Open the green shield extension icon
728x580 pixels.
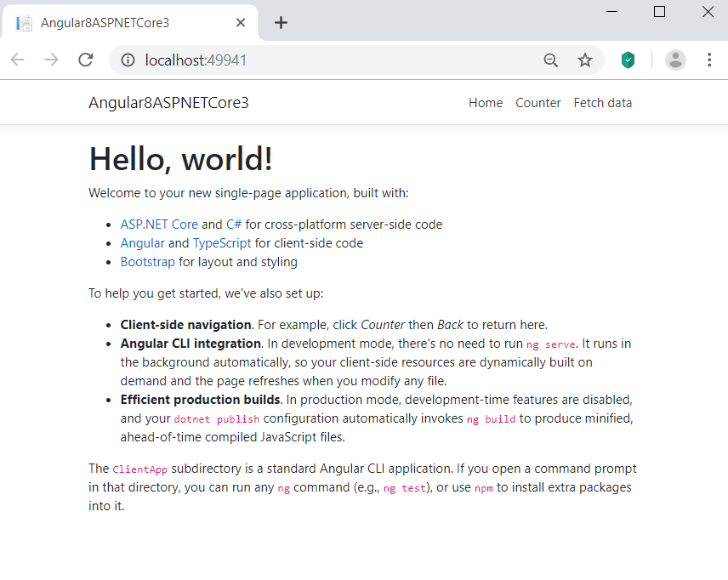(628, 60)
